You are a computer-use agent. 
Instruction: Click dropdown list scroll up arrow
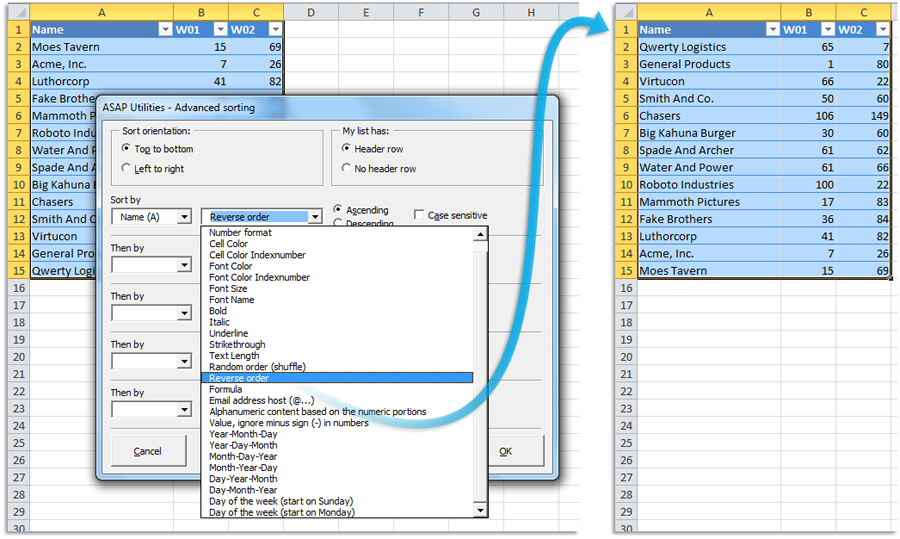pyautogui.click(x=480, y=234)
